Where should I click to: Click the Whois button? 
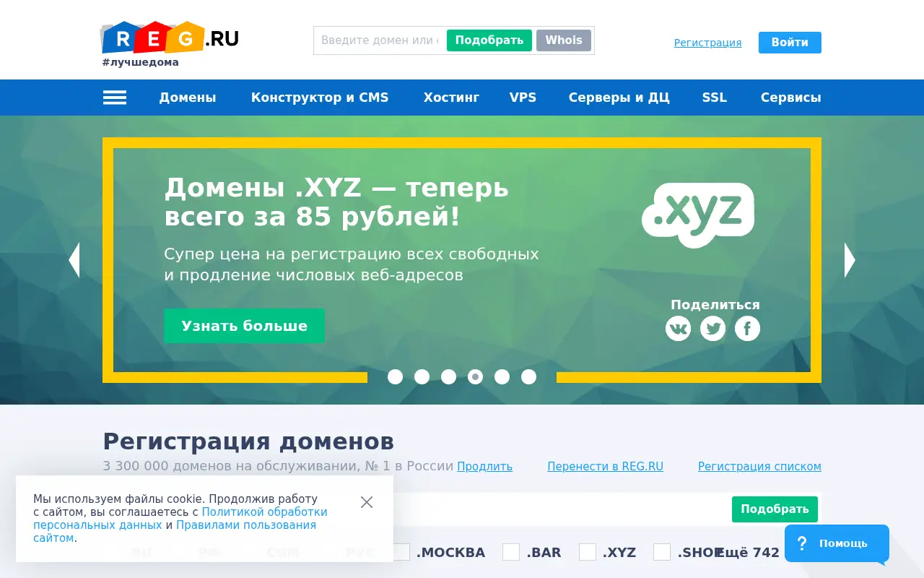point(564,40)
